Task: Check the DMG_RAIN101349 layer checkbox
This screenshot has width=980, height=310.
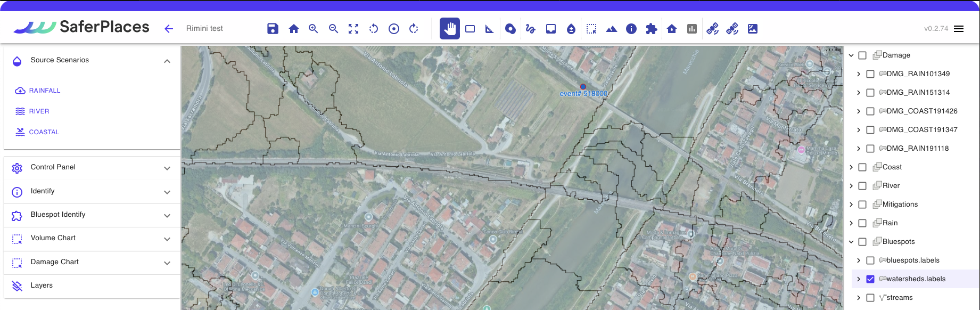Action: pos(870,74)
